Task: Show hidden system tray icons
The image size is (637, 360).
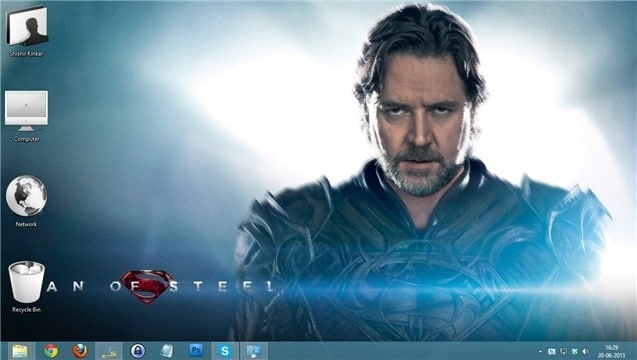Action: click(x=540, y=351)
